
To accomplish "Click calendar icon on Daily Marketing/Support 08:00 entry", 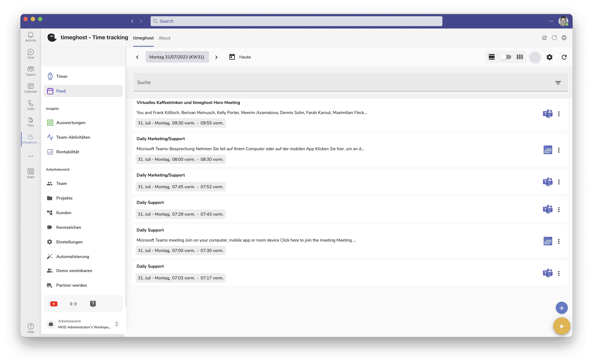I will tap(548, 150).
